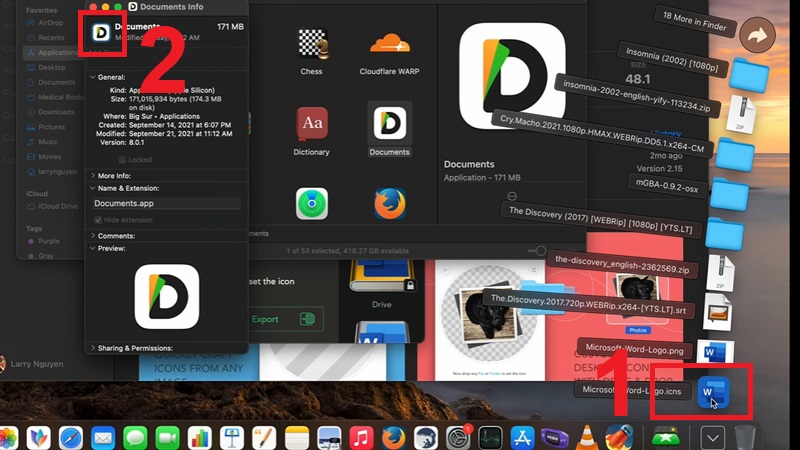This screenshot has height=450, width=800.
Task: Click the Microsoft-Word-Logo.icns file icon in stack
Action: 713,392
